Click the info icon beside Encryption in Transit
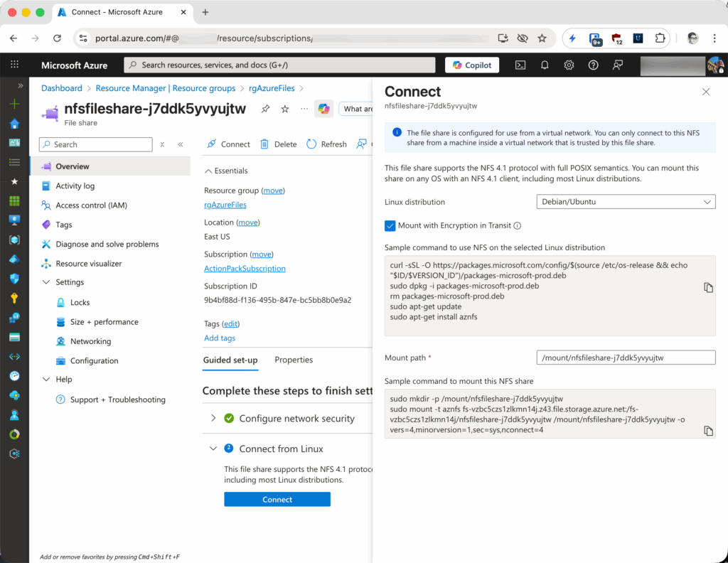This screenshot has width=728, height=563. point(518,226)
